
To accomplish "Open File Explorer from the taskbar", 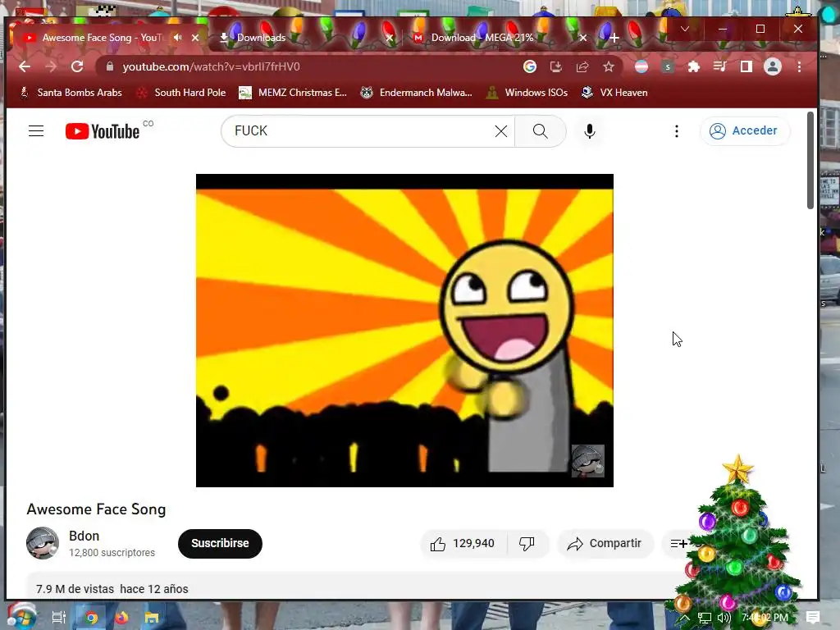I will pyautogui.click(x=152, y=618).
